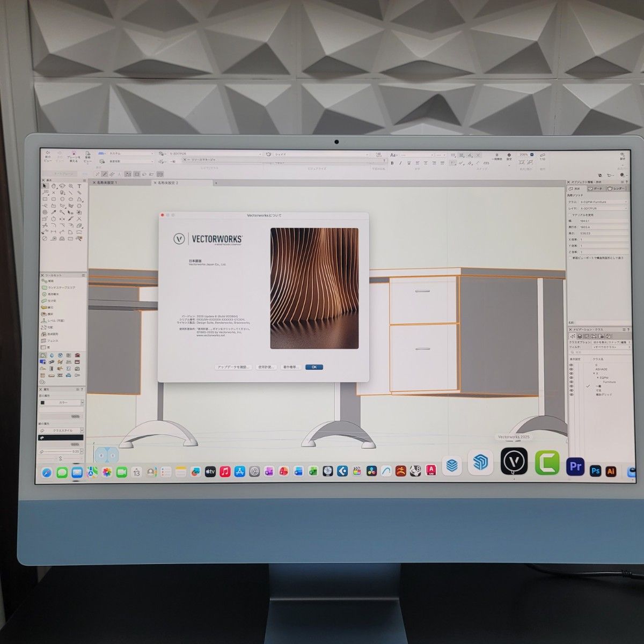Collapse the EQPM class tree node
644x644 pixels.
(x=598, y=378)
